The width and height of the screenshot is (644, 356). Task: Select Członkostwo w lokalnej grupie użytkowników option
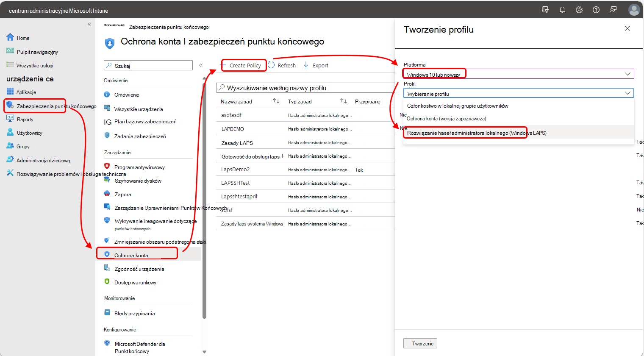coord(519,106)
